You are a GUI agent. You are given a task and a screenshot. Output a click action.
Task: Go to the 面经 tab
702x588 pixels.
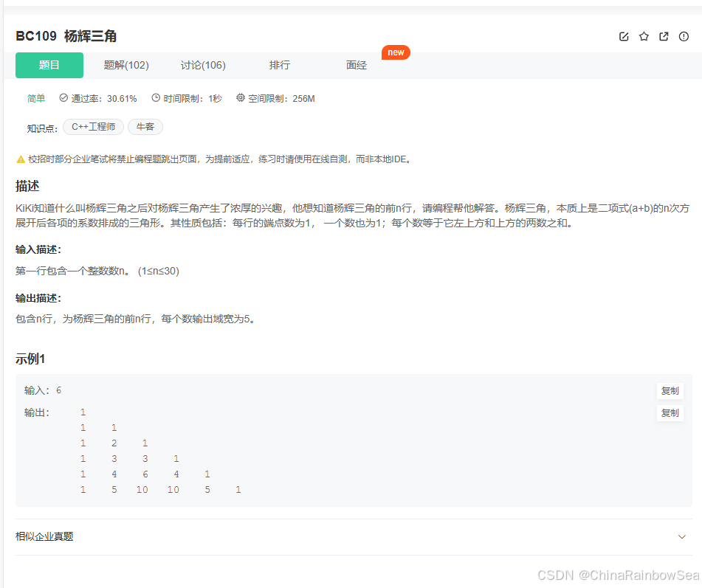point(357,66)
